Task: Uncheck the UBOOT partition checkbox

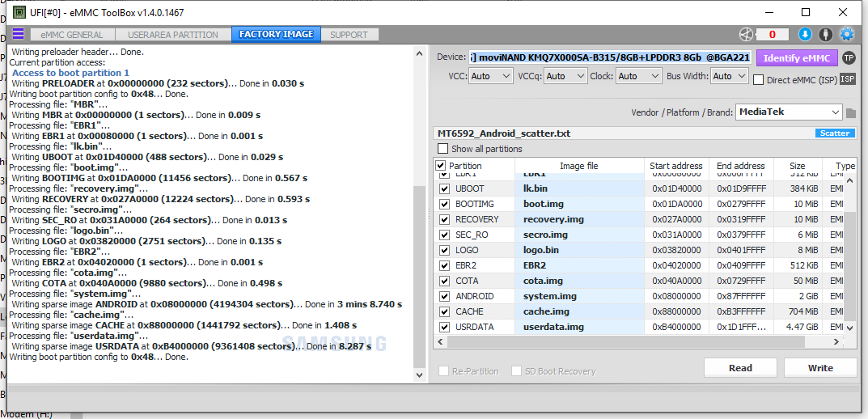Action: [x=444, y=188]
